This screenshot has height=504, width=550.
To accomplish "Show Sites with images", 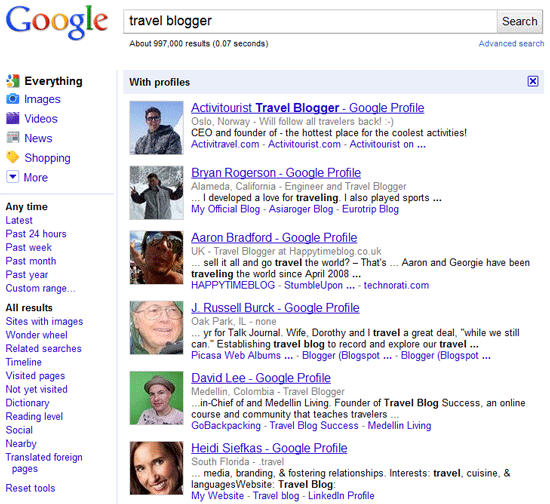I will coord(44,322).
